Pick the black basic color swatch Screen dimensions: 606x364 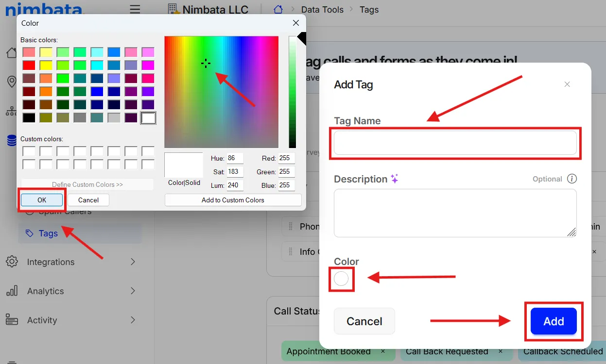coord(29,117)
